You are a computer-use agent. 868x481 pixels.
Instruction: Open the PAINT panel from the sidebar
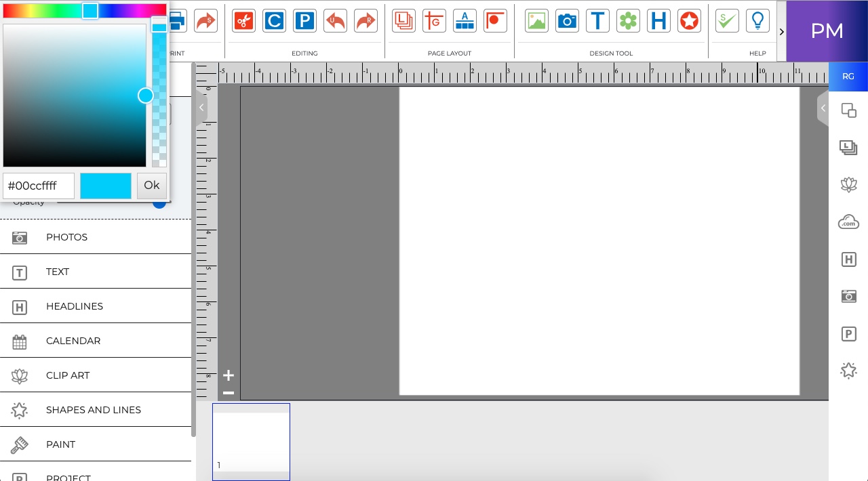tap(60, 444)
